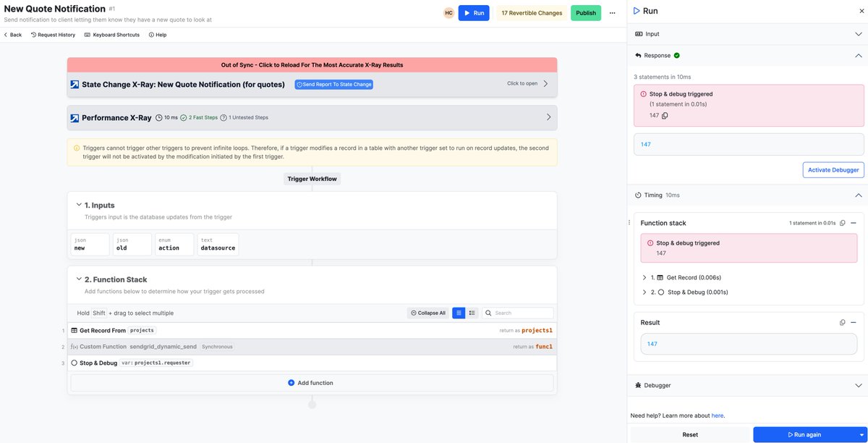Copy the Function stack timing output
Screen dimensions: 868x443
coord(843,223)
